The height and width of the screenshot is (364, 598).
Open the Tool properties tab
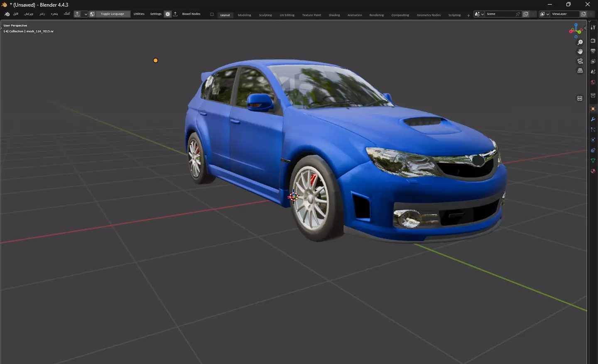[x=593, y=27]
